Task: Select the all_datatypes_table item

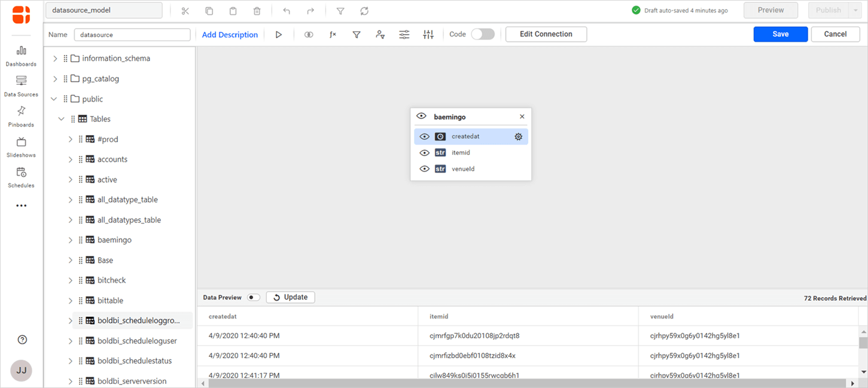Action: point(129,220)
